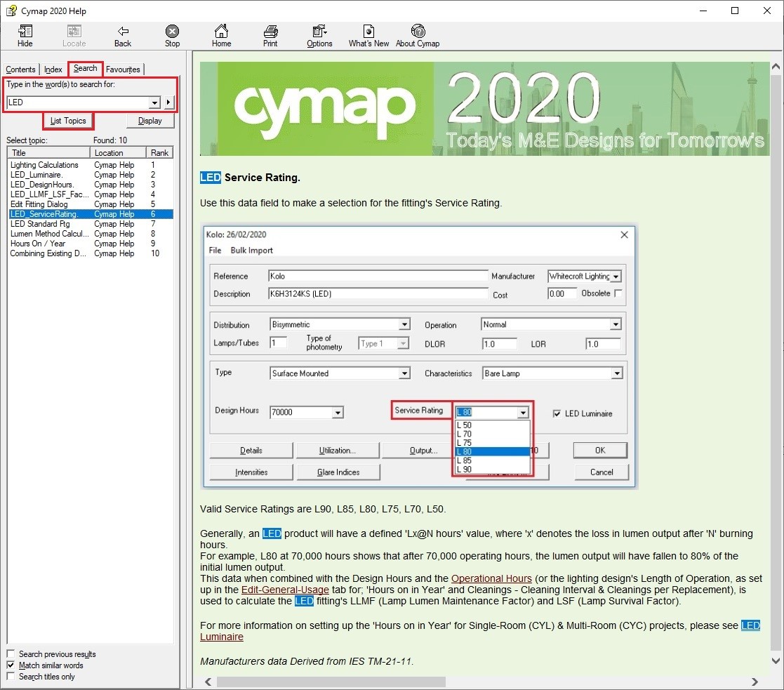The width and height of the screenshot is (784, 690).
Task: Select the Hours On / Year topic
Action: tap(91, 244)
